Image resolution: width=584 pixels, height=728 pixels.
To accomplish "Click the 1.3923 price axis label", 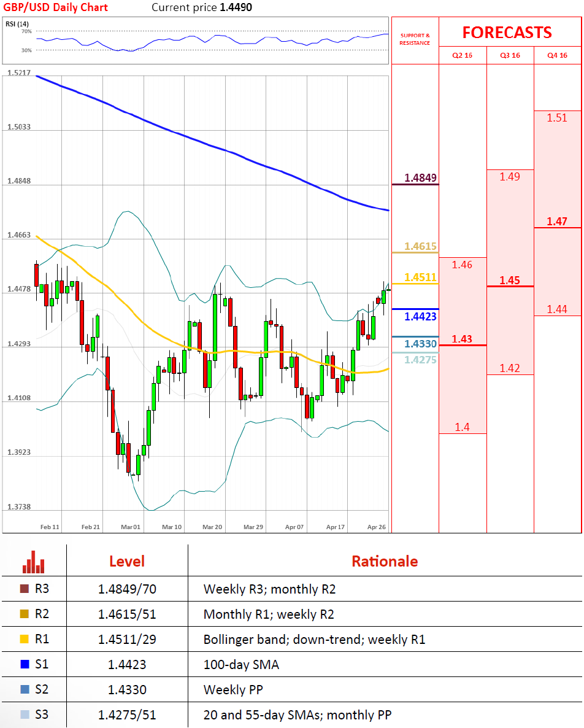I will (x=19, y=452).
